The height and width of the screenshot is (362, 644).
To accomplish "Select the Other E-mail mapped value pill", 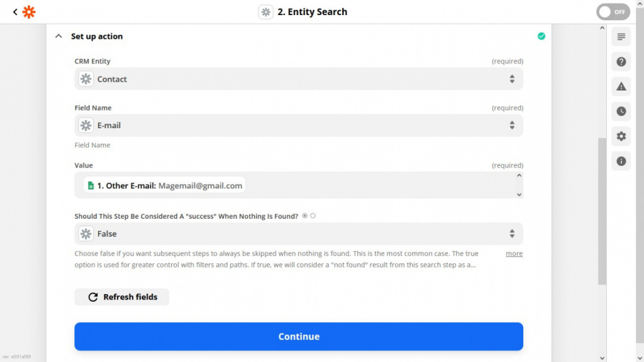I will click(164, 185).
